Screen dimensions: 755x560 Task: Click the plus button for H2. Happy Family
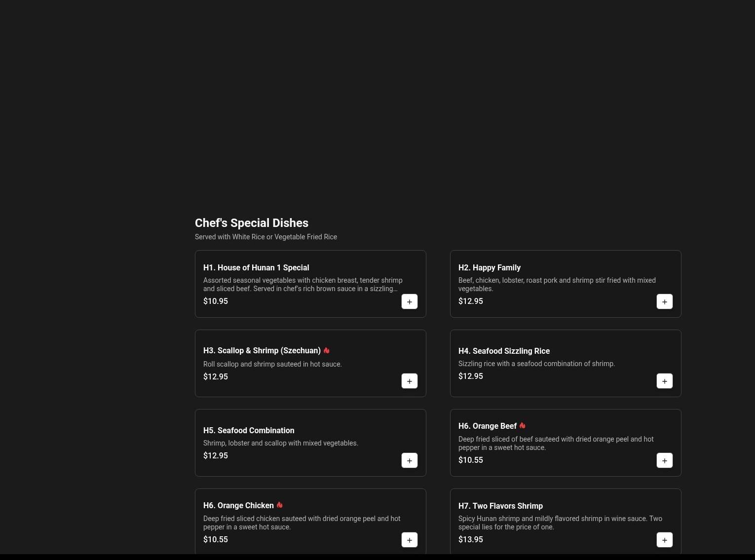[x=664, y=301]
